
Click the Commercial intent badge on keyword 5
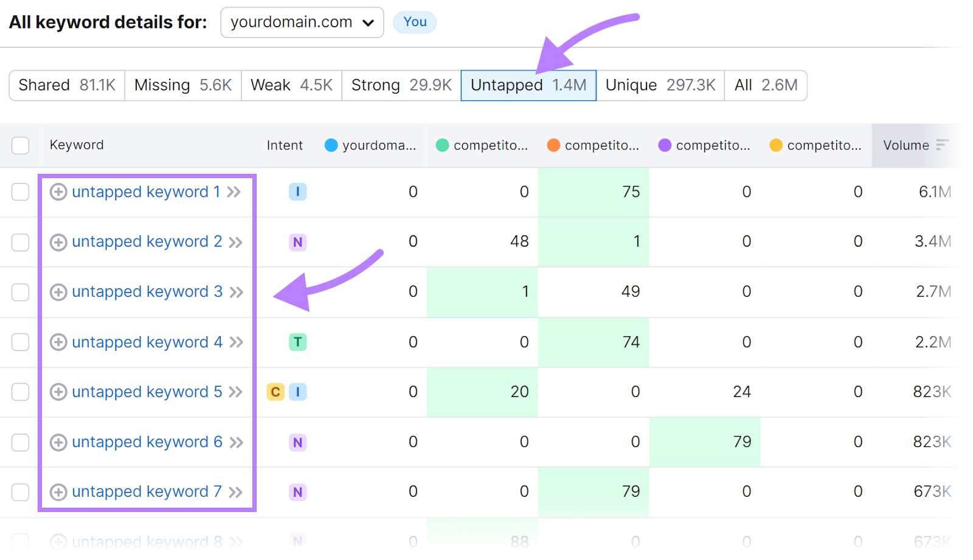(x=275, y=392)
